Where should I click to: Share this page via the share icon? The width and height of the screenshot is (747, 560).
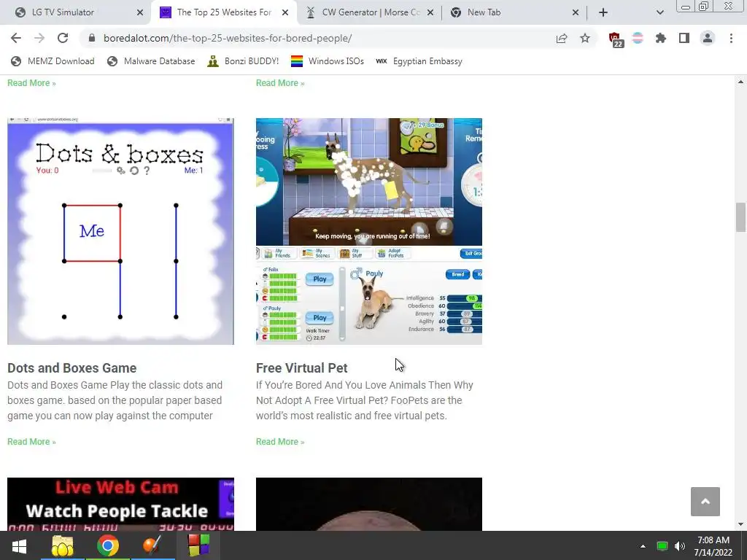[562, 38]
